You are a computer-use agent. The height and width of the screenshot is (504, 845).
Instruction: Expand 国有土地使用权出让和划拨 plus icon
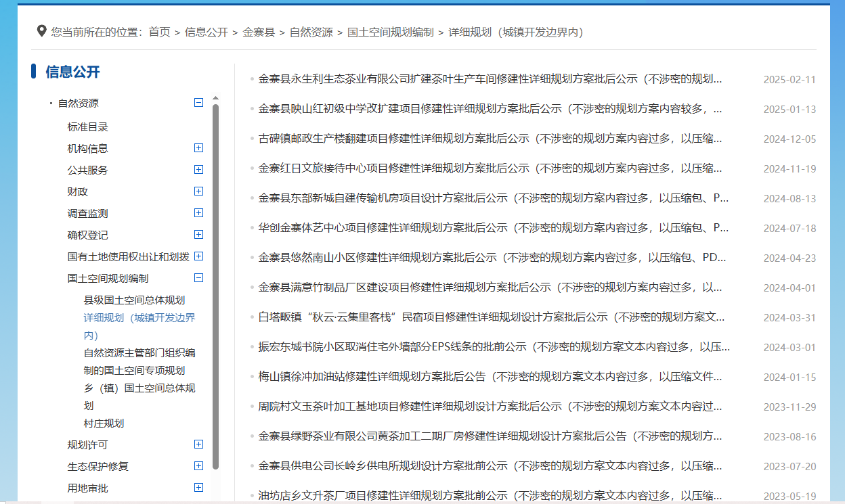coord(198,256)
